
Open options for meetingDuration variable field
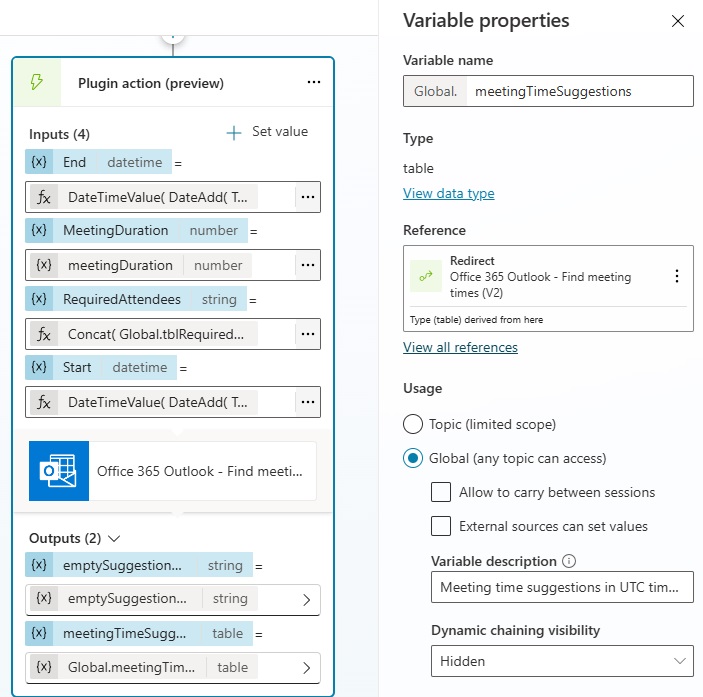(x=308, y=265)
